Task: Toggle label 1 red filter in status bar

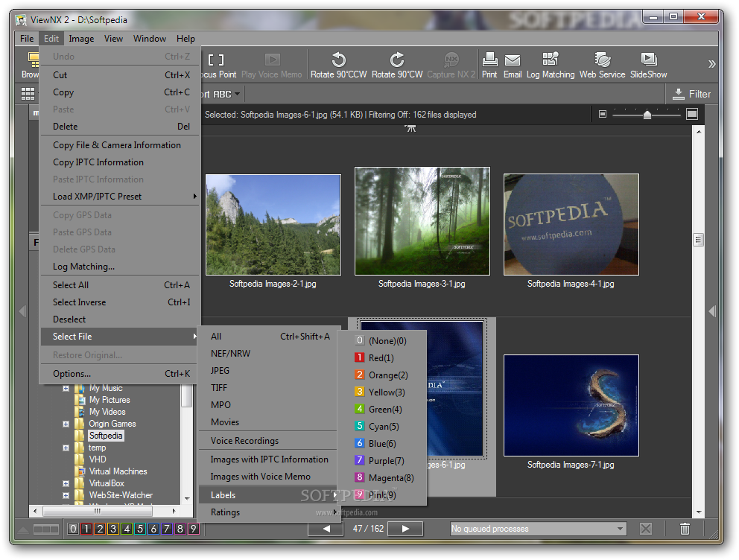Action: point(86,529)
